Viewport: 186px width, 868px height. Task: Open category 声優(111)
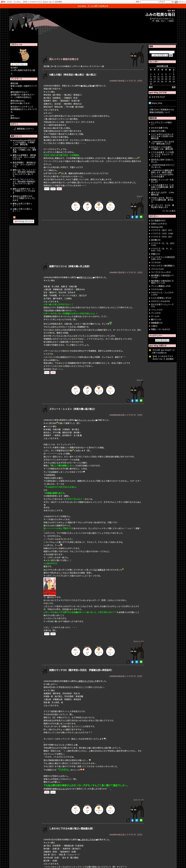point(155,254)
